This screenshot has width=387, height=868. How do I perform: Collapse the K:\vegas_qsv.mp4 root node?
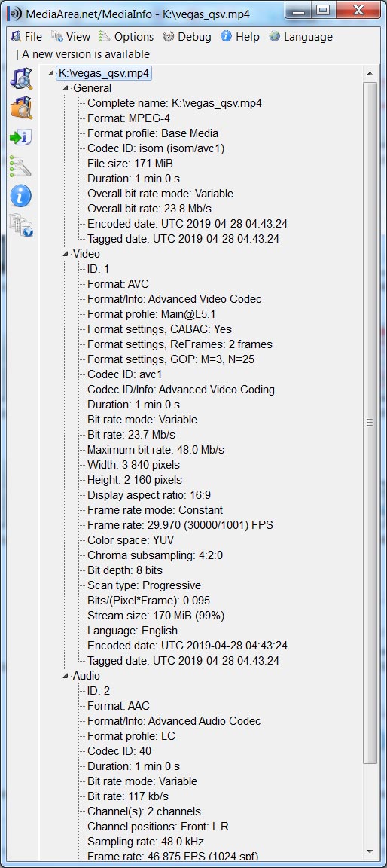[51, 73]
